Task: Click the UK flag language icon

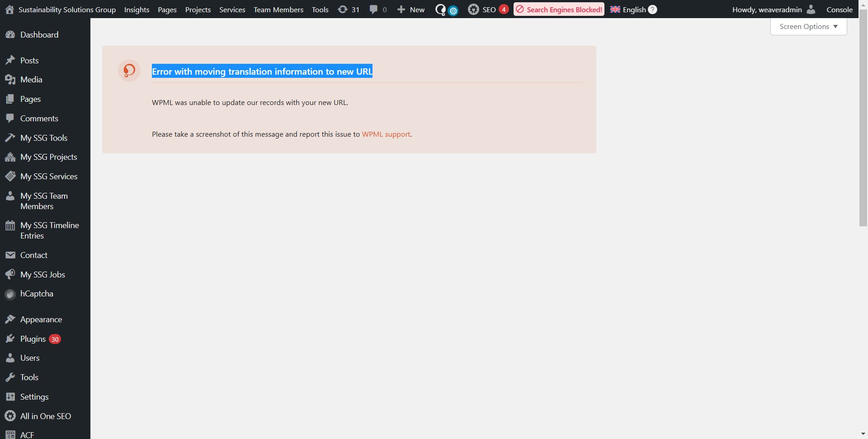Action: (615, 10)
